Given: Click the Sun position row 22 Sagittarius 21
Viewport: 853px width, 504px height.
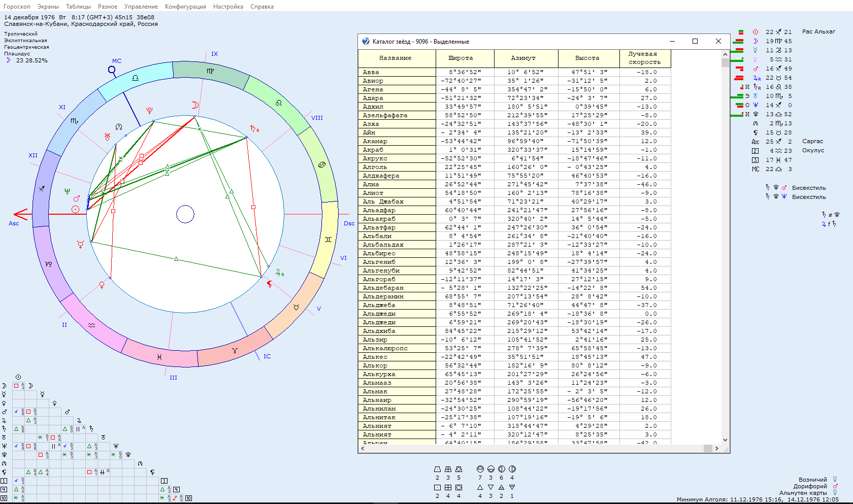Looking at the screenshot, I should tap(772, 32).
